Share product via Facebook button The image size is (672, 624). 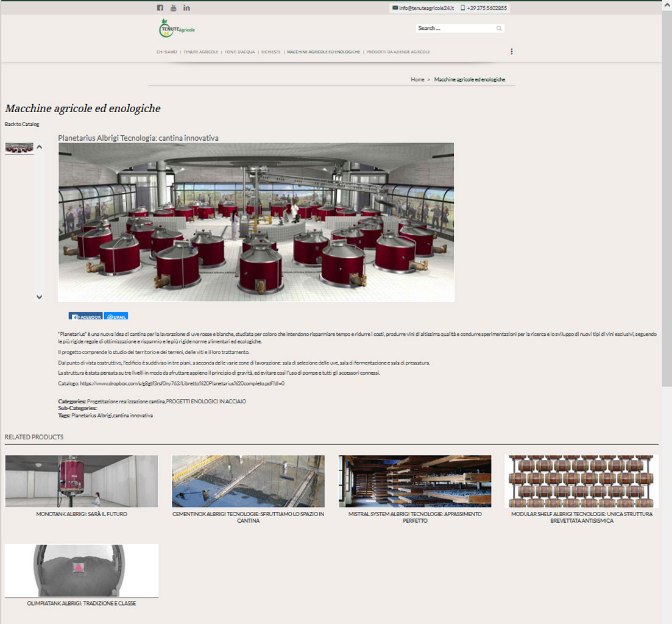pos(86,316)
